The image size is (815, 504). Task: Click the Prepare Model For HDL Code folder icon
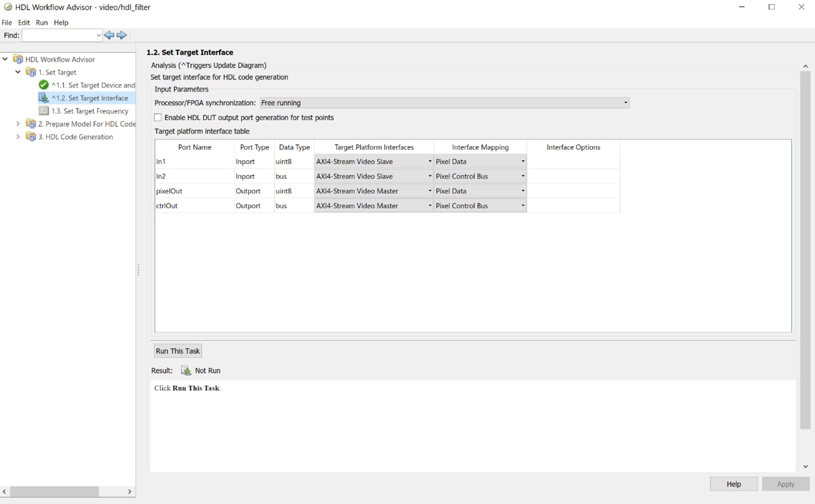click(31, 124)
